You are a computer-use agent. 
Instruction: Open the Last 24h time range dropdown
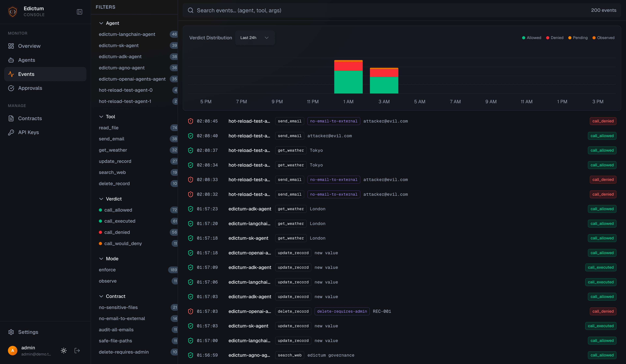point(255,38)
